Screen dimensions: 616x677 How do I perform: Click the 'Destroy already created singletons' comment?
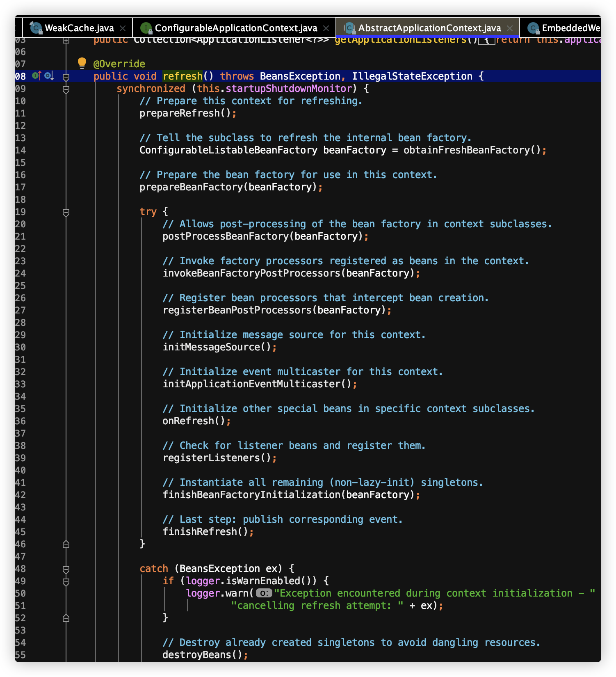click(x=351, y=642)
